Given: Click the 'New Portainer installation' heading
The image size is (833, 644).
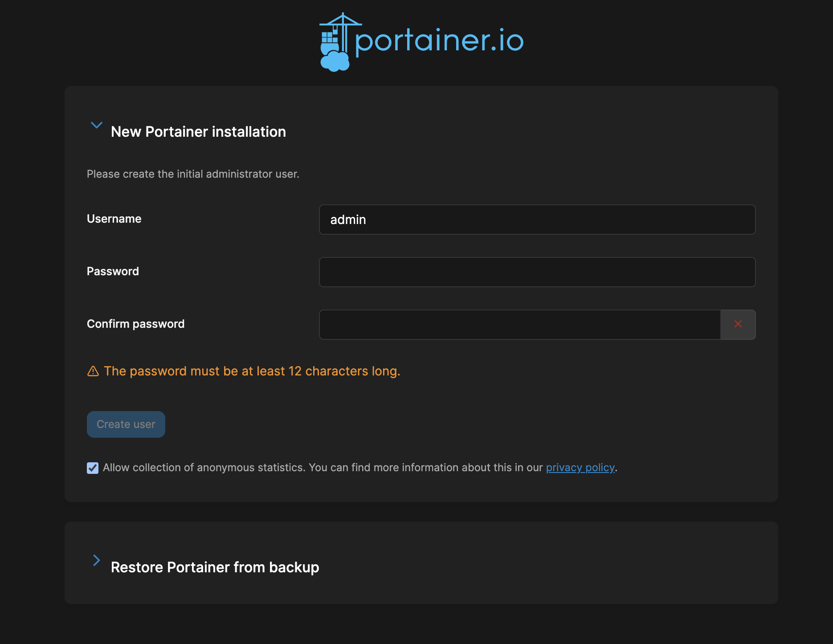Looking at the screenshot, I should point(198,132).
